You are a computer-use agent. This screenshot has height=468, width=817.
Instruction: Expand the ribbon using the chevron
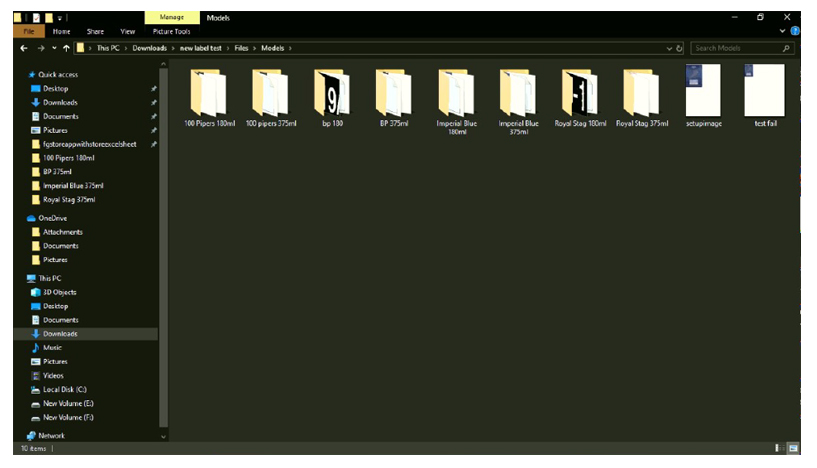pos(783,31)
